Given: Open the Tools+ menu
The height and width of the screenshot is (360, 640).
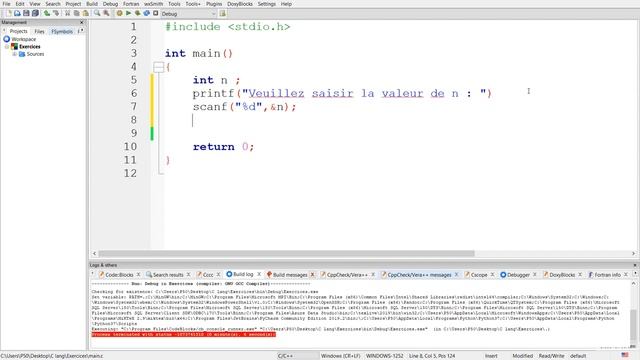Looking at the screenshot, I should pos(193,4).
